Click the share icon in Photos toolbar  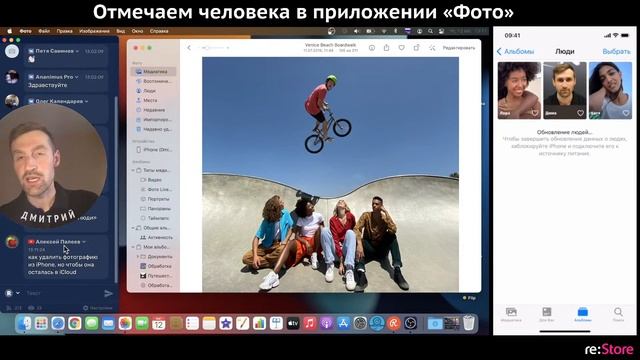pyautogui.click(x=386, y=47)
